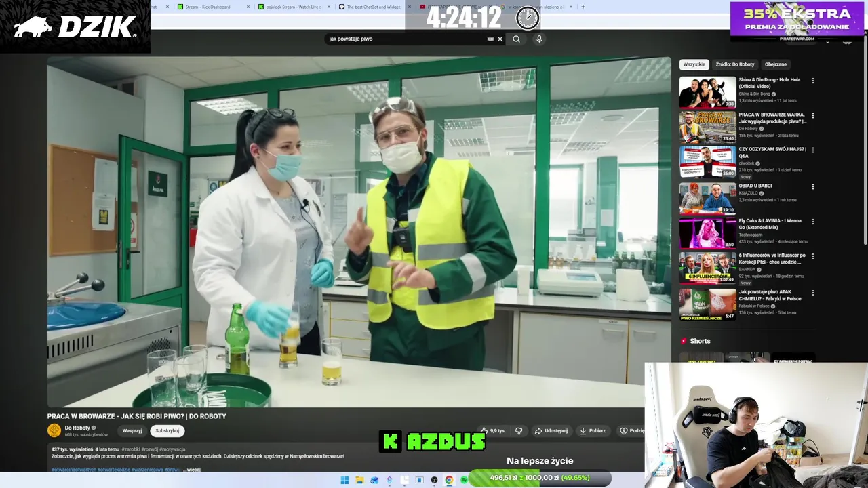Viewport: 868px width, 488px height.
Task: Click the Shorts section heading
Action: (700, 341)
